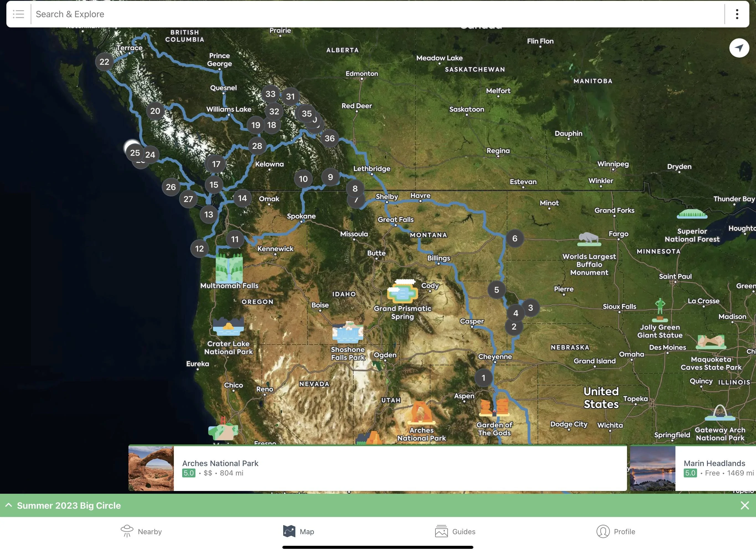Select route waypoint marker 13
This screenshot has width=756, height=553.
click(208, 215)
